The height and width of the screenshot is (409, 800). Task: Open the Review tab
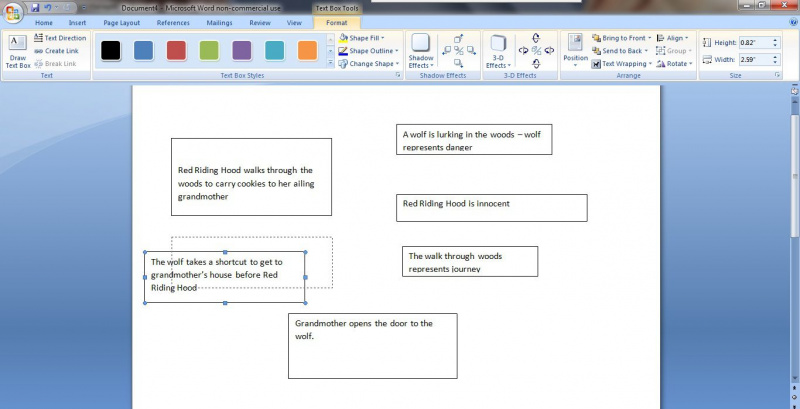260,23
